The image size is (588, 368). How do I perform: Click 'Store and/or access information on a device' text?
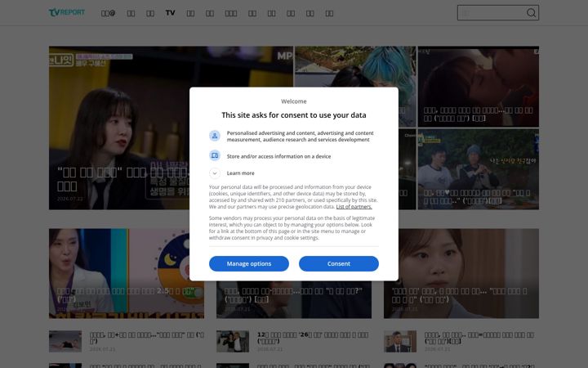point(278,156)
